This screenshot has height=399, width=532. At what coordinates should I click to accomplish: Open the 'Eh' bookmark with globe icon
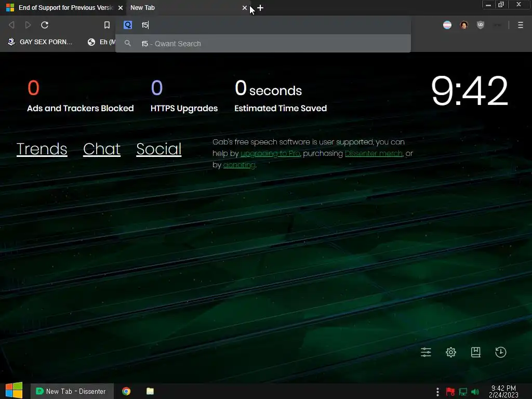pos(101,42)
